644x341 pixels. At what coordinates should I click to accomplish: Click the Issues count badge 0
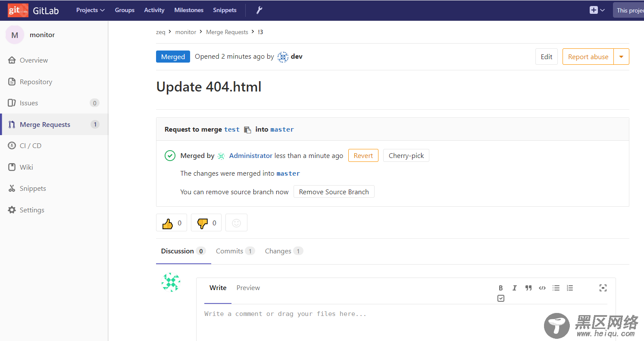[x=94, y=103]
